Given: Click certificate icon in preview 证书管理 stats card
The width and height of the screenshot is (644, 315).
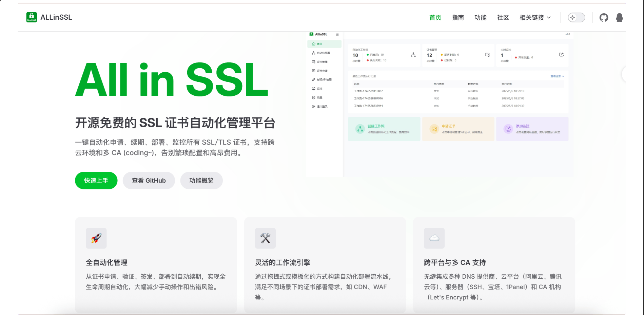Looking at the screenshot, I should (487, 55).
